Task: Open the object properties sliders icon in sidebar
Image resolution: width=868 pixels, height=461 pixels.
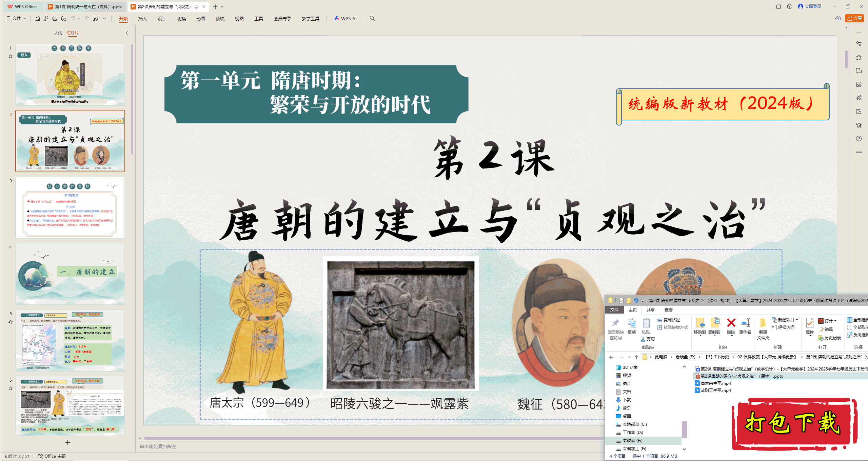Action: click(859, 44)
